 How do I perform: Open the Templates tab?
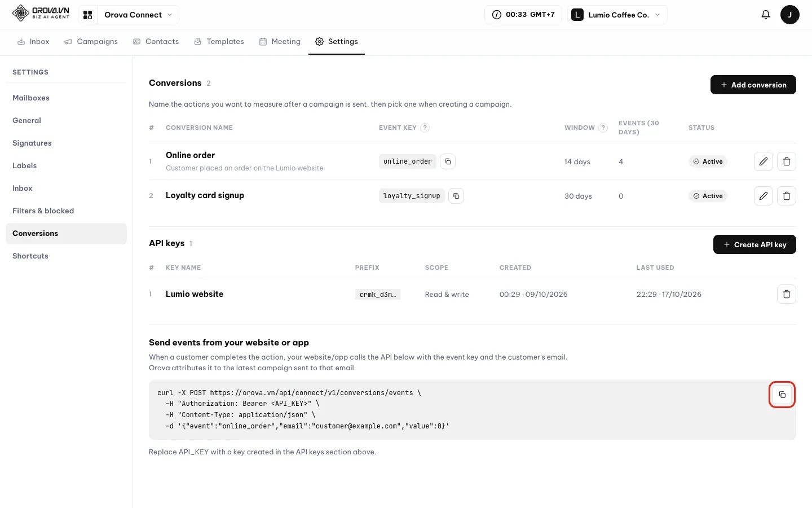tap(219, 42)
